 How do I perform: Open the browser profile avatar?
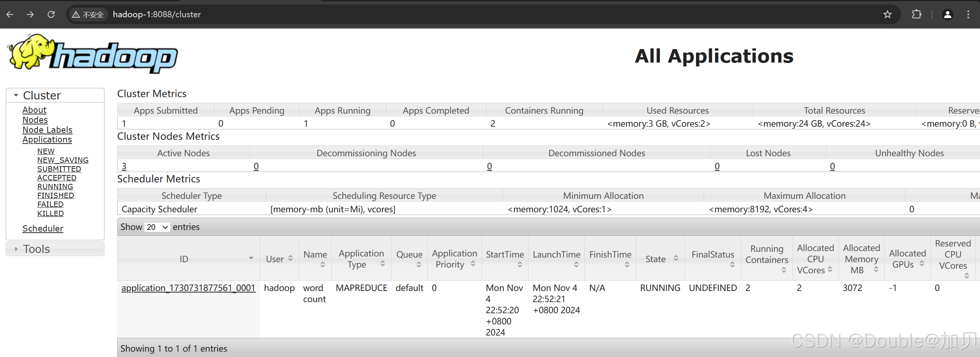tap(948, 15)
